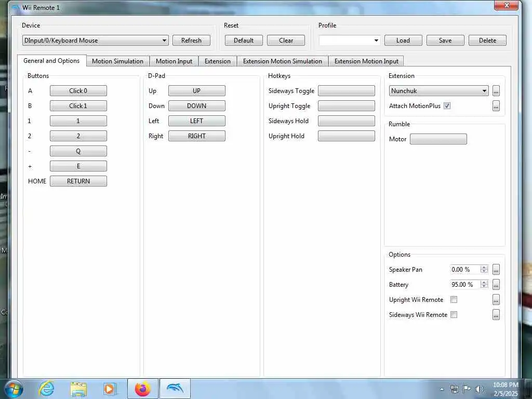Assign the Rumble Motor mapping

pyautogui.click(x=438, y=139)
